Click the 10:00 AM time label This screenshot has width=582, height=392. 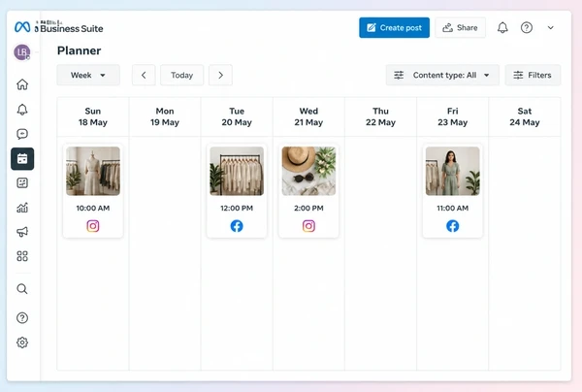[x=93, y=209]
